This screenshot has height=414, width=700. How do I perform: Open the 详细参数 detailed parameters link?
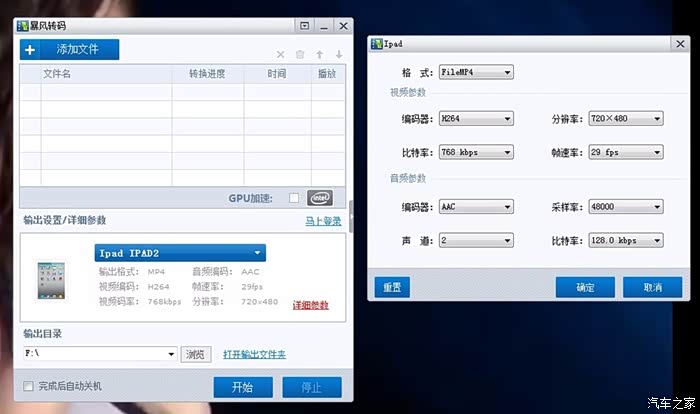311,305
